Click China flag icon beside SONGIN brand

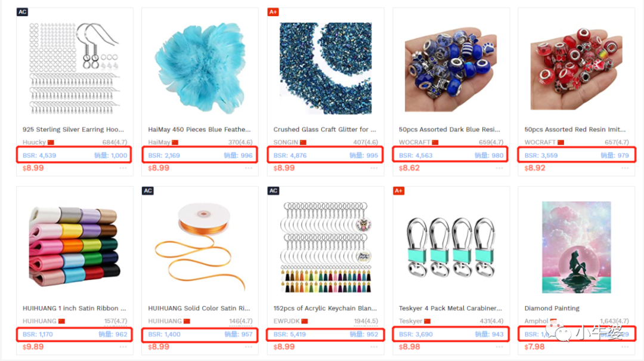303,142
